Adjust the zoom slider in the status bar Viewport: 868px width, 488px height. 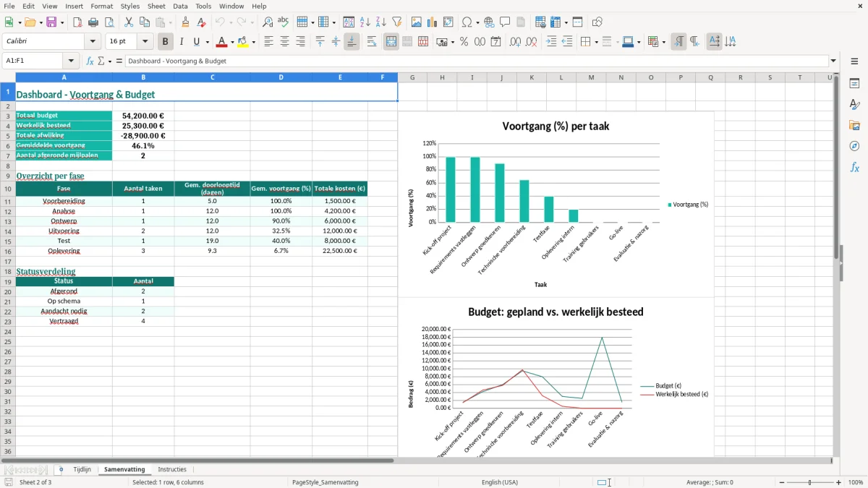pyautogui.click(x=809, y=482)
